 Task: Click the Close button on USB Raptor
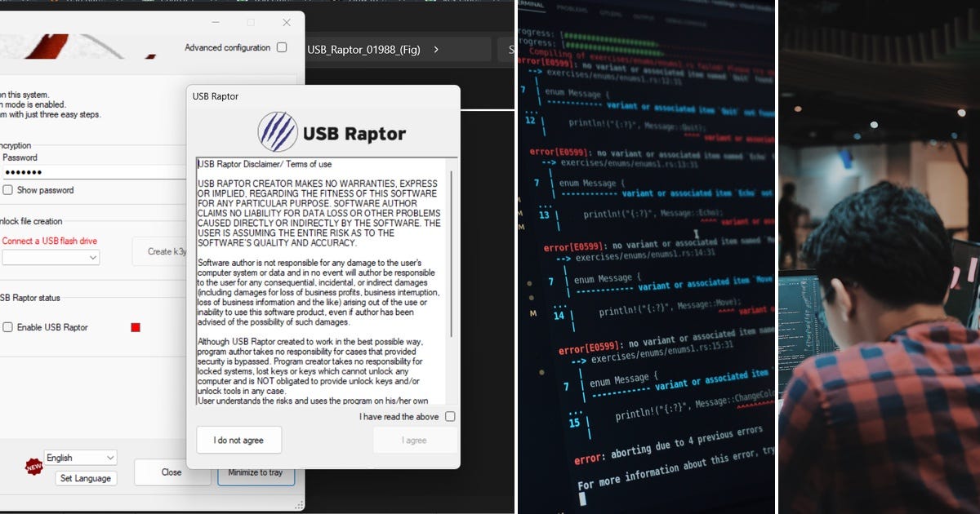pos(171,472)
